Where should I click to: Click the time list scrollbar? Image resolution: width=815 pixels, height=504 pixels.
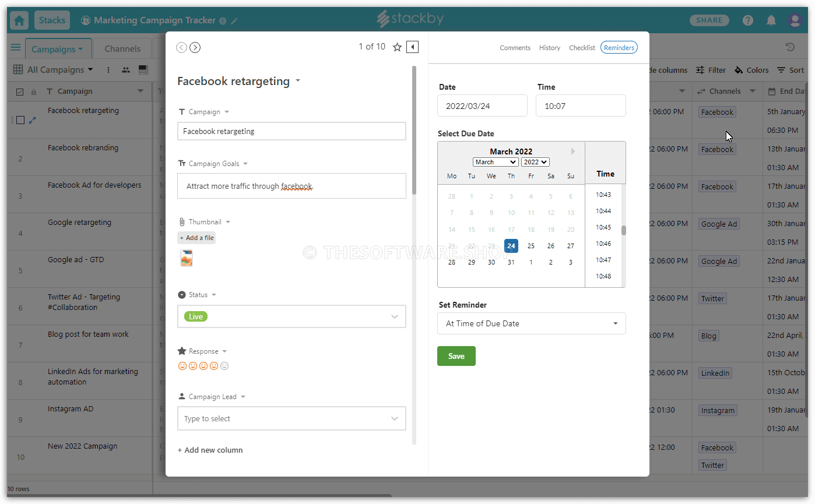[623, 230]
